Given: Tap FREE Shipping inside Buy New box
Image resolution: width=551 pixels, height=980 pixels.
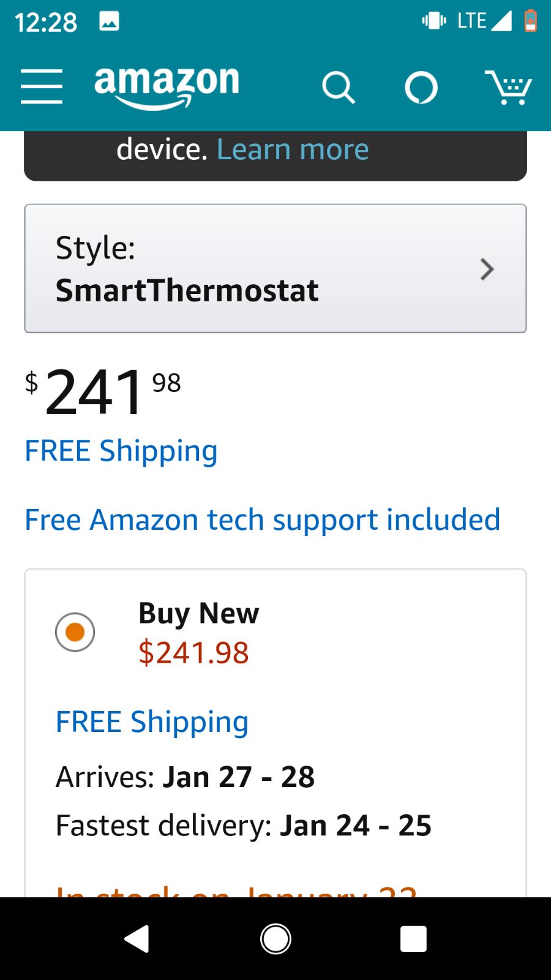Looking at the screenshot, I should tap(152, 722).
